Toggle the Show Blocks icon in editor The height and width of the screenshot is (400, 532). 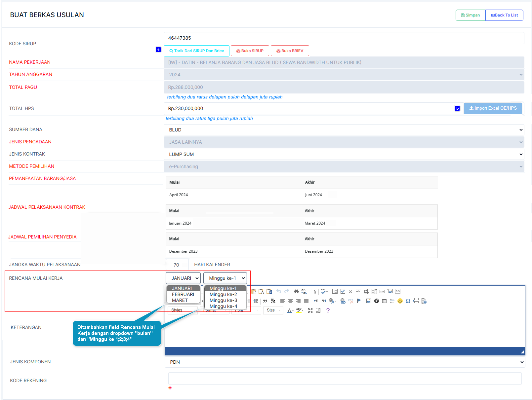[318, 310]
